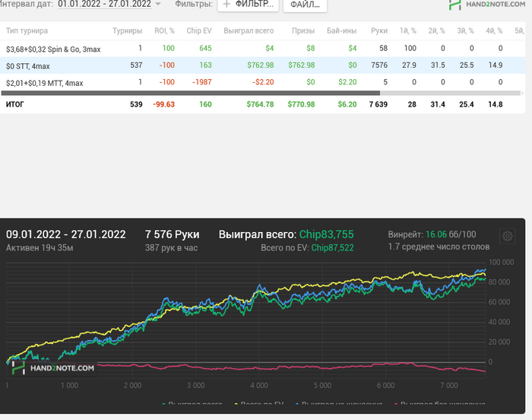Click the HAND2NOTE.COM logo at top right
This screenshot has height=420, width=532.
(x=487, y=5)
